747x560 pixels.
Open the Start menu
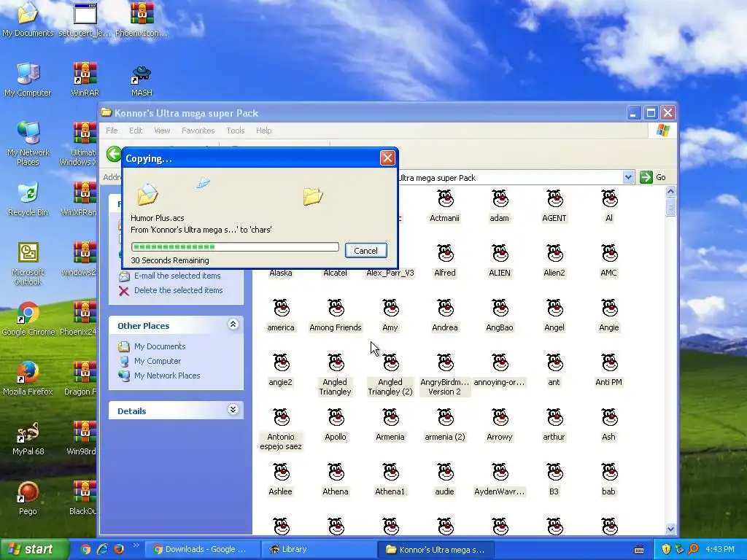pyautogui.click(x=34, y=550)
